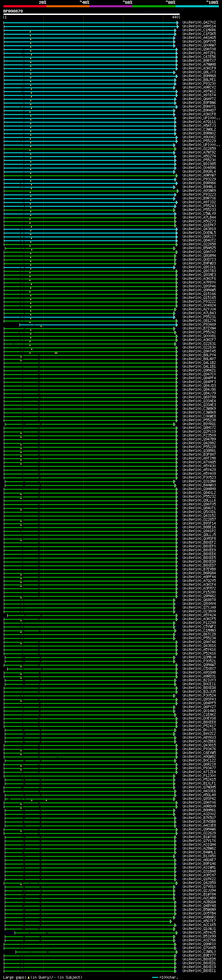Viewport: 222px width, 980px height.
Task: Select hit label UniRef100_C6TE56
Action: click(199, 57)
